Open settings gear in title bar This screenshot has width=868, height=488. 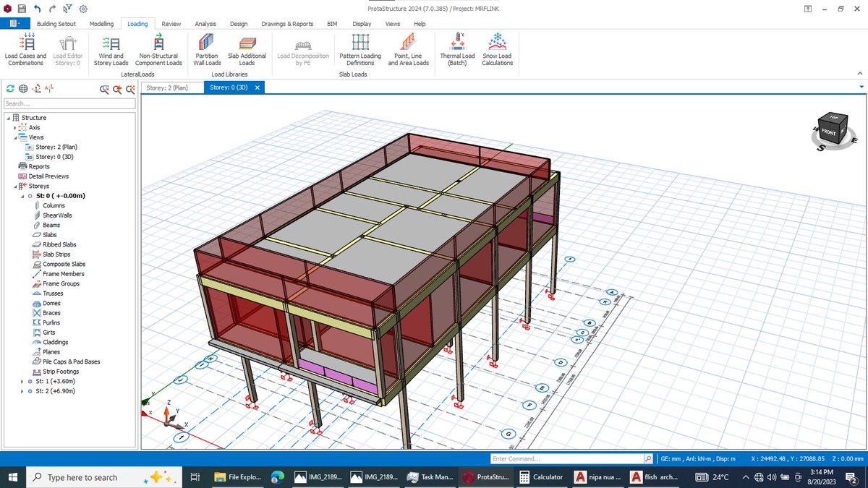click(83, 9)
